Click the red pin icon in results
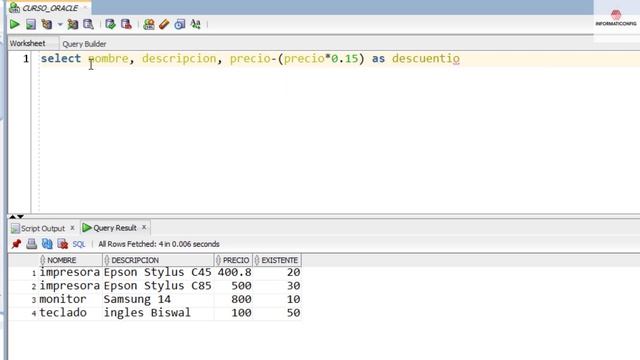This screenshot has width=640, height=360. [16, 244]
